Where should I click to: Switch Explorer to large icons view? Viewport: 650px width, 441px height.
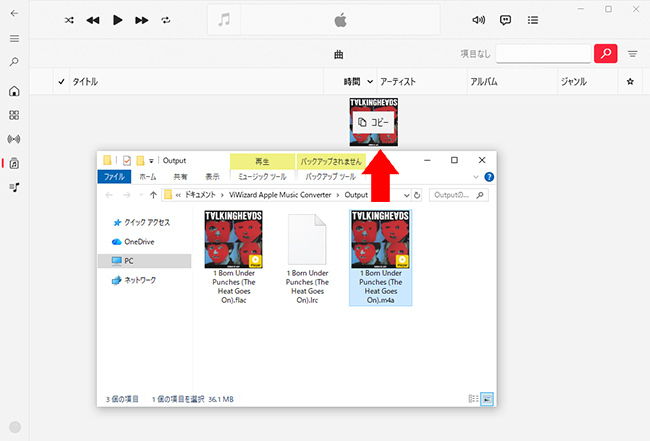pos(487,399)
